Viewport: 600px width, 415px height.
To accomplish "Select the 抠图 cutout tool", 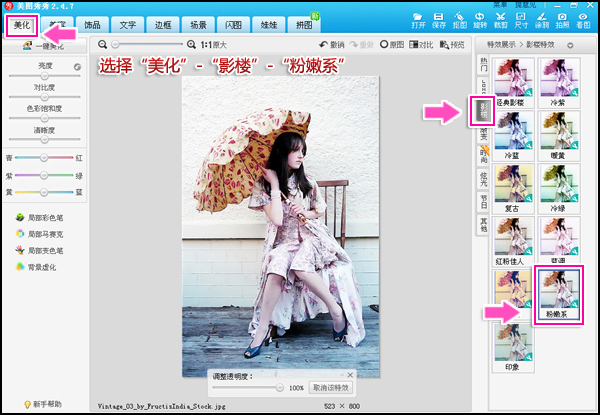I will pos(458,20).
